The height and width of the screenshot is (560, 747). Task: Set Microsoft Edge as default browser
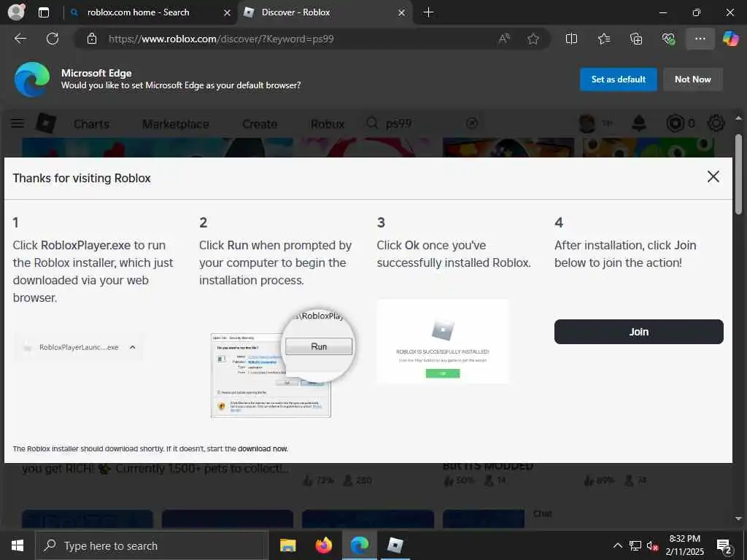pos(618,79)
